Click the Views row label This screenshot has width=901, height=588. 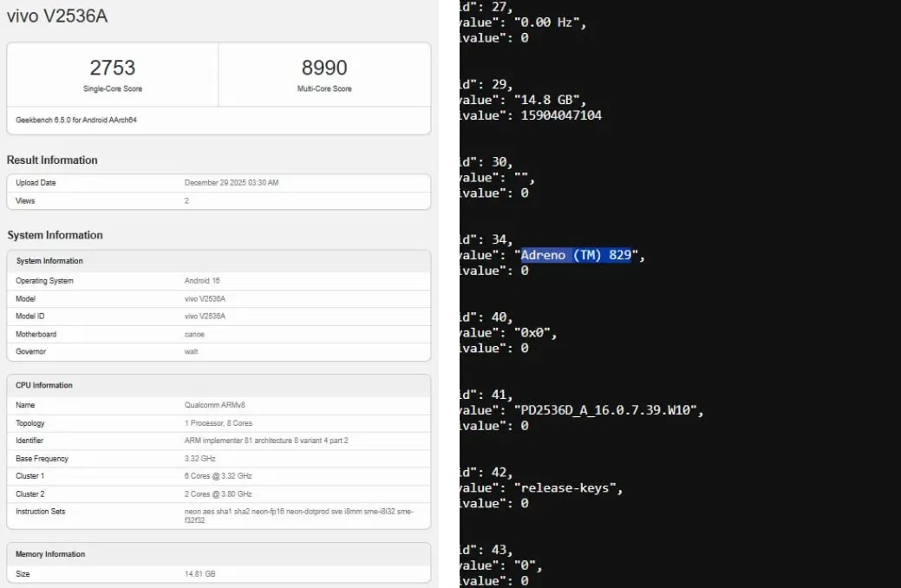pos(25,200)
